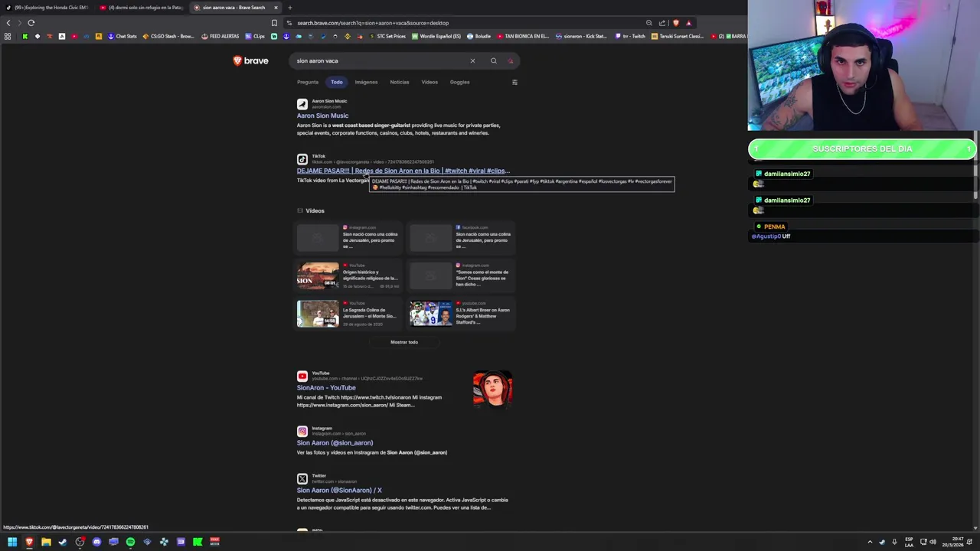Open FEED ALERTAS bookmark
The width and height of the screenshot is (980, 551).
pyautogui.click(x=220, y=36)
